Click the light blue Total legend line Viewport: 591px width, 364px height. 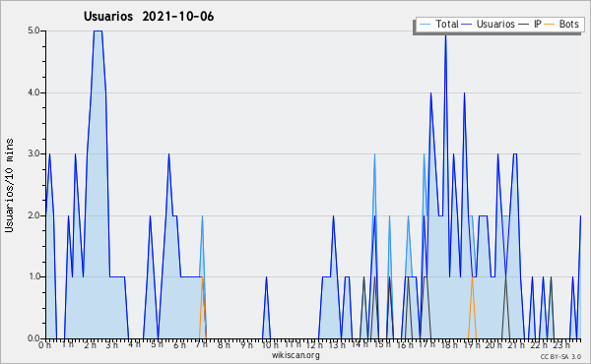click(425, 25)
